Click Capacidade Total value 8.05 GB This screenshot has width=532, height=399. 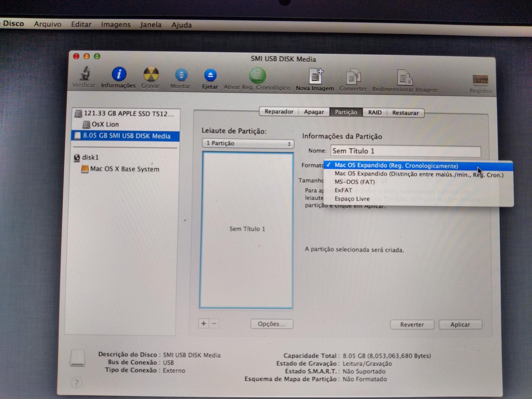point(387,356)
